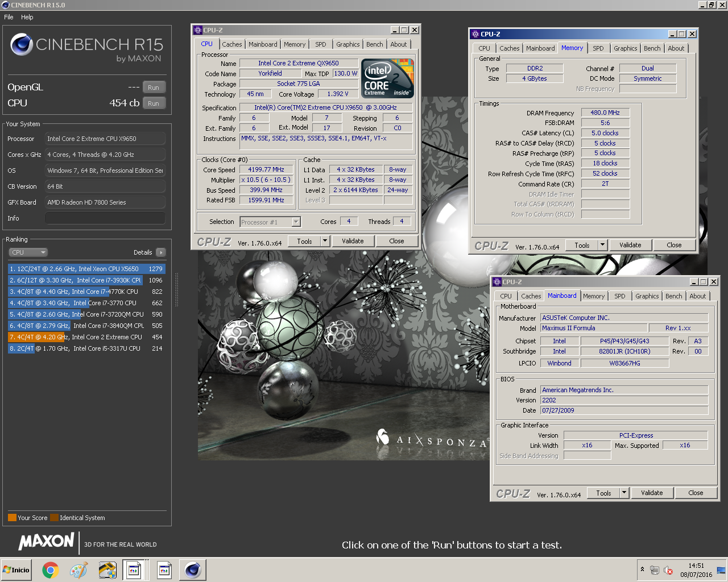Screen dimensions: 728x582
Task: Expand Tools dropdown arrow in Memory window
Action: point(603,245)
